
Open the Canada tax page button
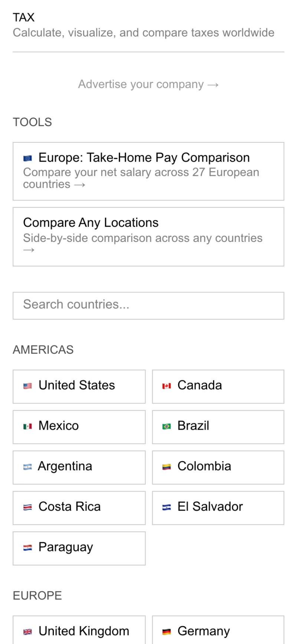[218, 386]
